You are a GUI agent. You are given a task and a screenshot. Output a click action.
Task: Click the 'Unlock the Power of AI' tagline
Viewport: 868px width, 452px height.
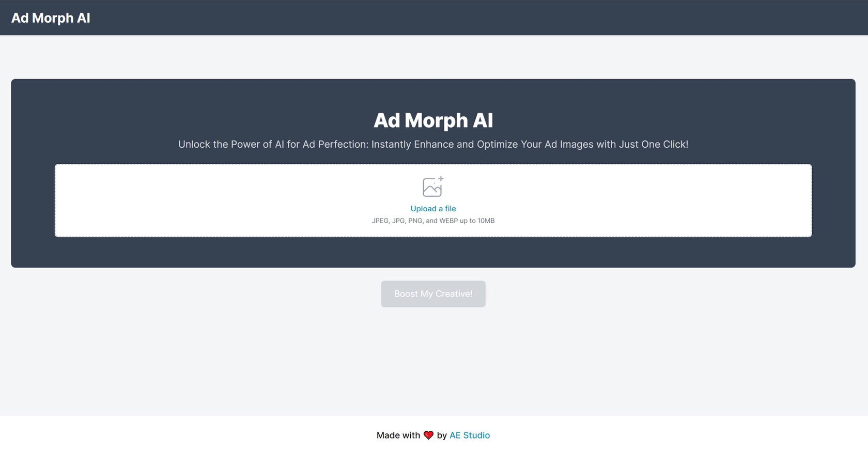(433, 144)
